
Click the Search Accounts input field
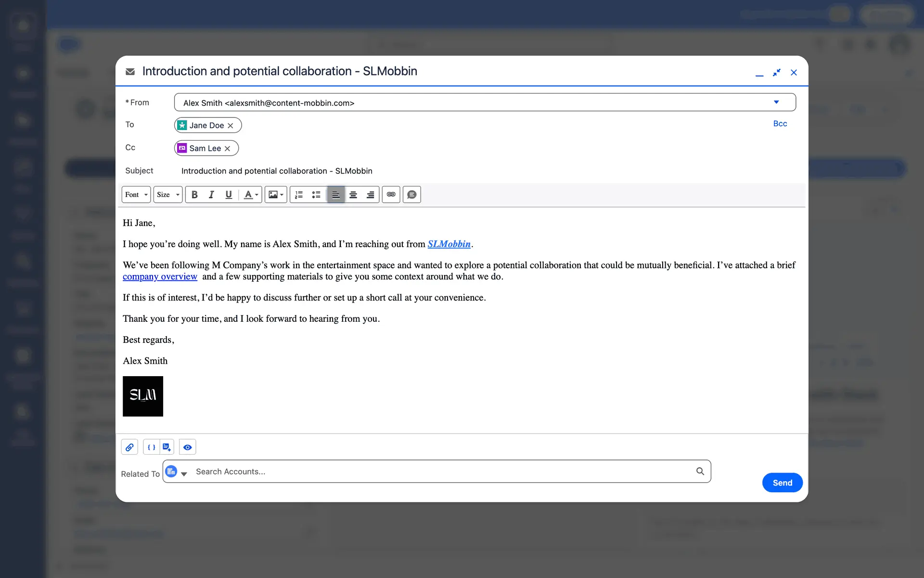[x=443, y=472]
